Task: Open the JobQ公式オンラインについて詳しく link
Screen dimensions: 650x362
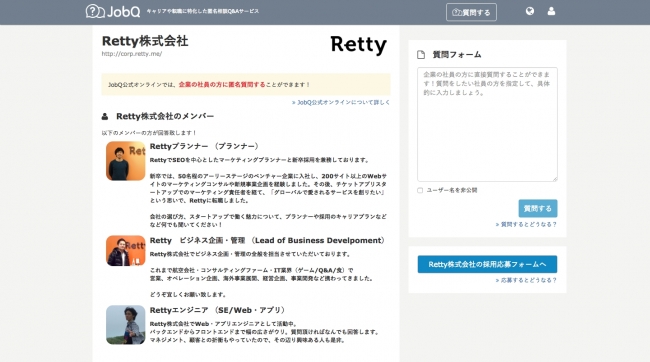Action: pyautogui.click(x=341, y=102)
